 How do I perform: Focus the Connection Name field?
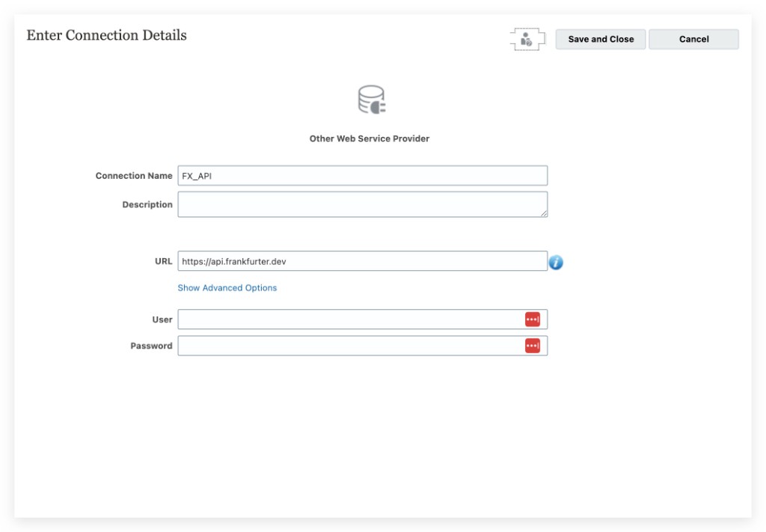363,175
